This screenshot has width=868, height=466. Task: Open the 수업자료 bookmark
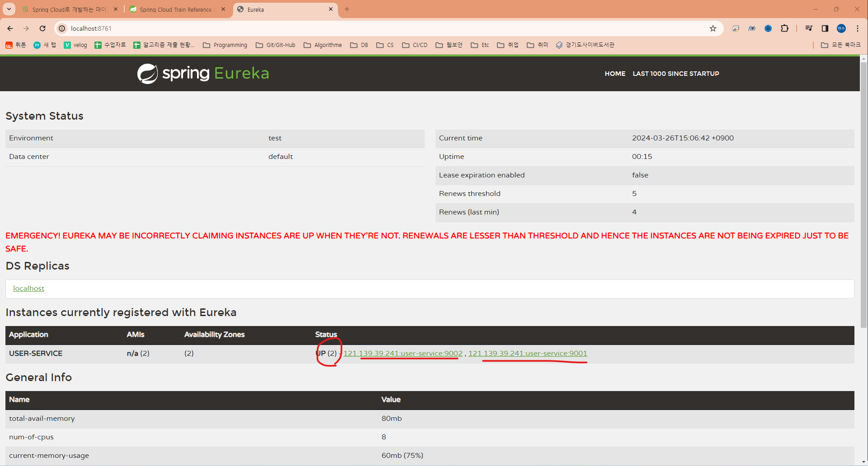[110, 45]
